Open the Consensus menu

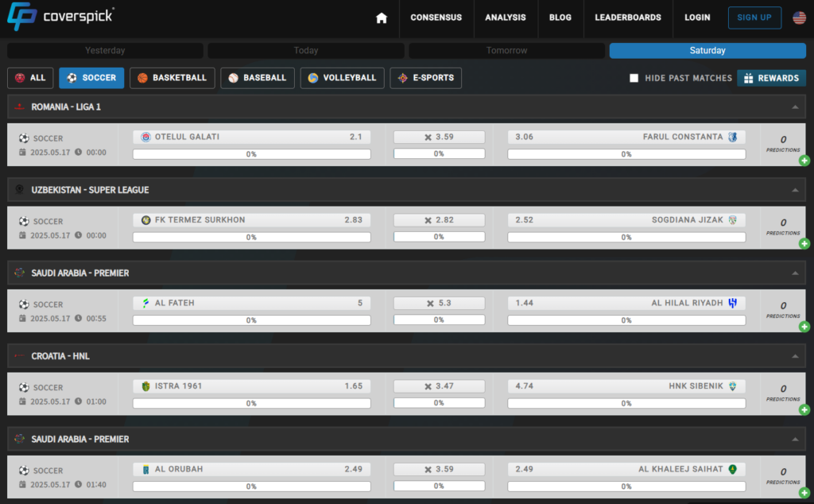pos(436,17)
